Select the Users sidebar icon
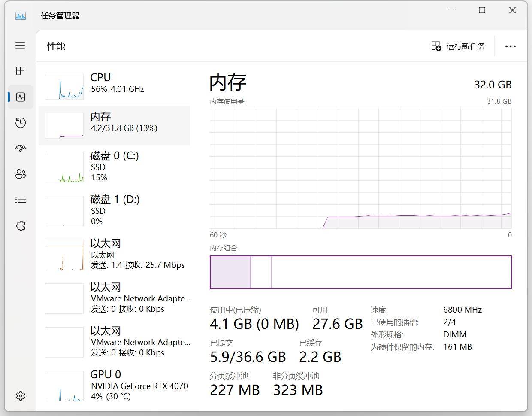The width and height of the screenshot is (532, 416). (x=20, y=174)
